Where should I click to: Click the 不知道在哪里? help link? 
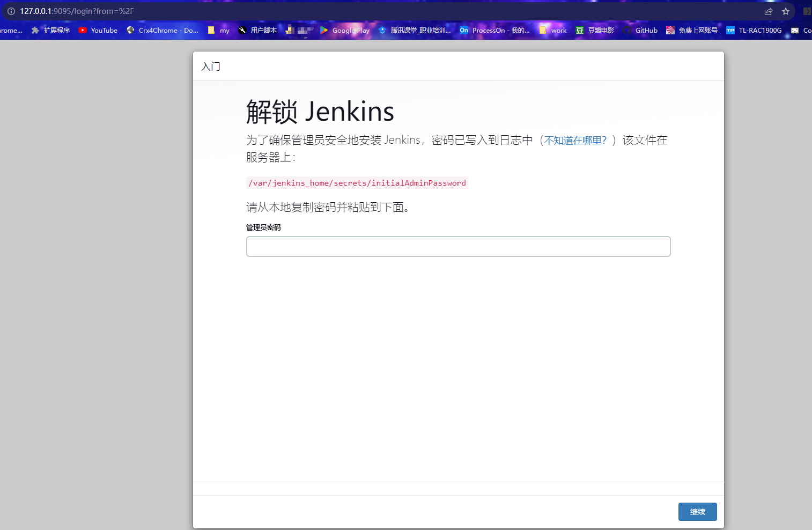(575, 141)
